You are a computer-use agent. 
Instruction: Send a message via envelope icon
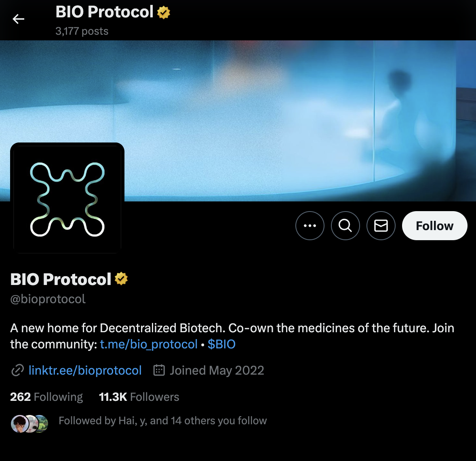point(381,226)
